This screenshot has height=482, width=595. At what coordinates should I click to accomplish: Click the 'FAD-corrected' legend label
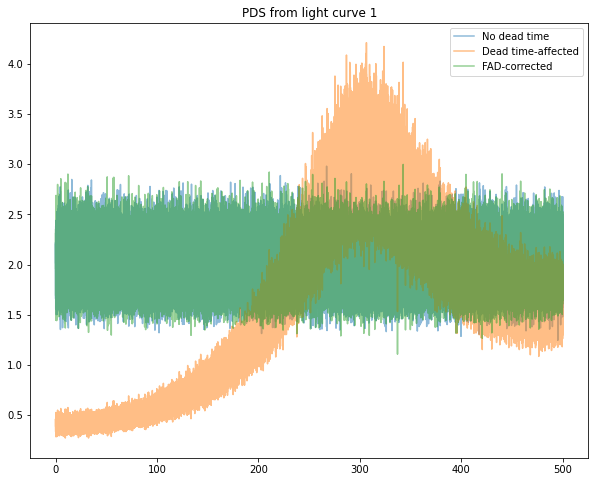[x=517, y=66]
